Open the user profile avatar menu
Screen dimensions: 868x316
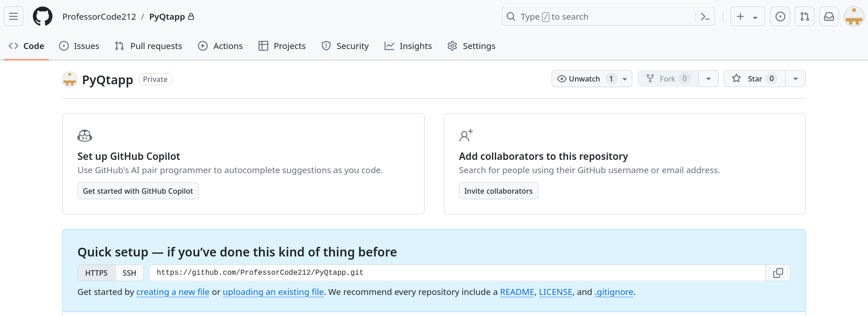(x=854, y=16)
